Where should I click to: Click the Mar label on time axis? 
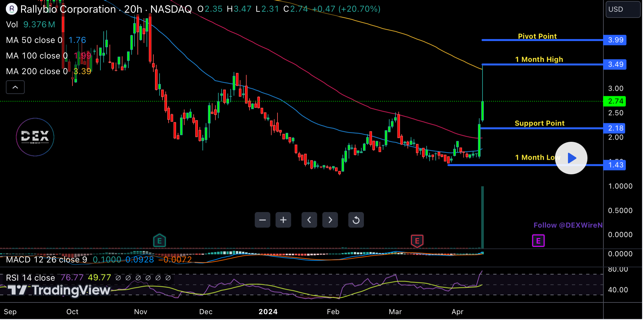[395, 312]
